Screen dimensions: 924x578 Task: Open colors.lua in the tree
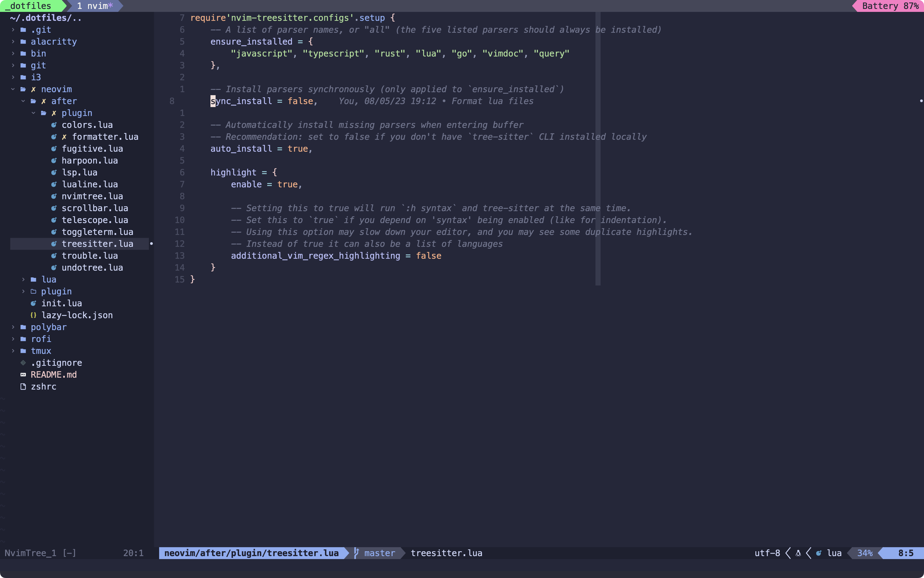(x=87, y=125)
